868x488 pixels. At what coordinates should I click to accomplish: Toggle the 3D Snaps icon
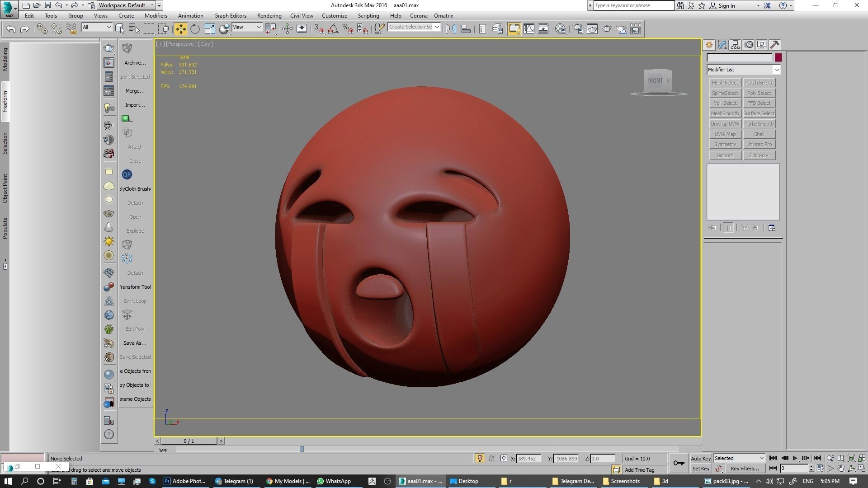319,29
